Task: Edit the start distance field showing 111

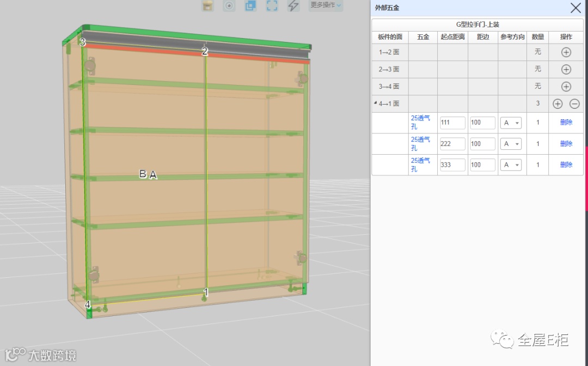Action: (452, 123)
